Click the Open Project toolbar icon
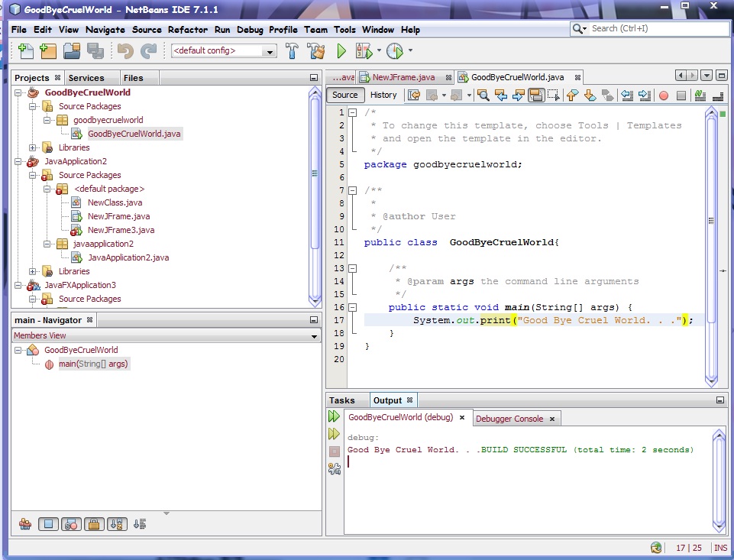 click(72, 50)
